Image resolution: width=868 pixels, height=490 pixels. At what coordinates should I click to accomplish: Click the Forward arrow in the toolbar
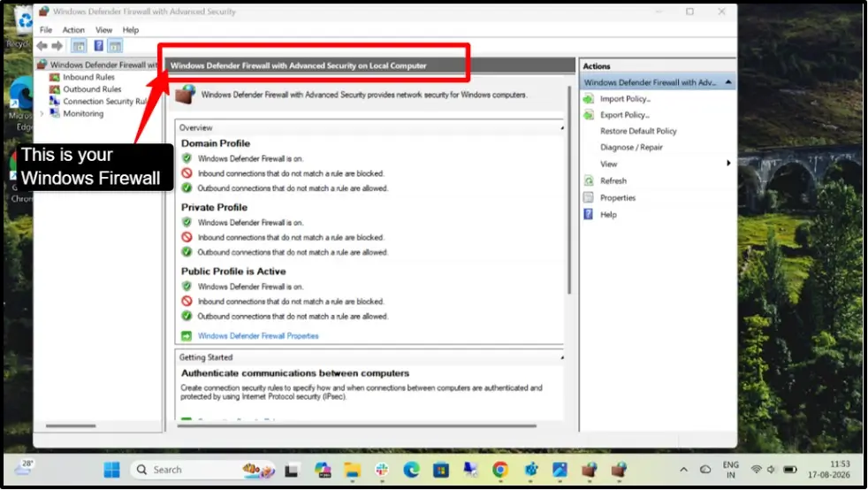57,46
